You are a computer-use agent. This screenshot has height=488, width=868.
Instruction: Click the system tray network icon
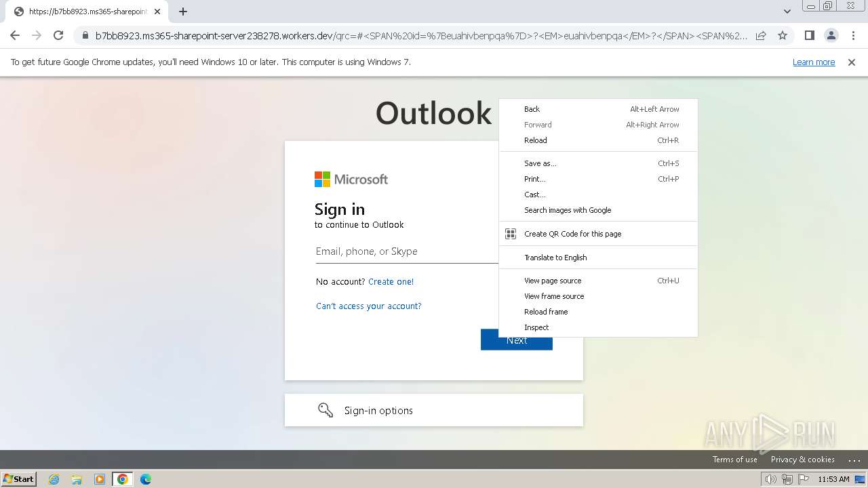(x=787, y=479)
